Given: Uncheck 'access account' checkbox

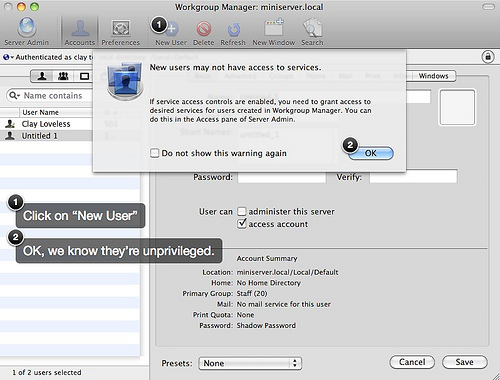Looking at the screenshot, I should point(242,224).
